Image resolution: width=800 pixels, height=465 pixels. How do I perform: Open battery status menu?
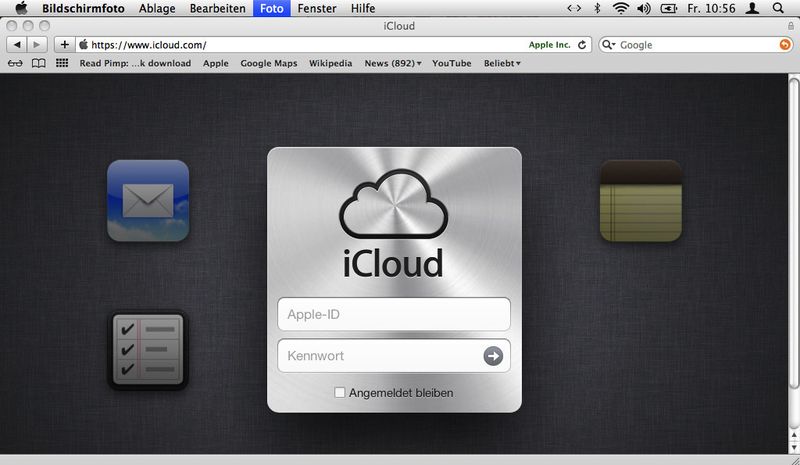click(668, 8)
